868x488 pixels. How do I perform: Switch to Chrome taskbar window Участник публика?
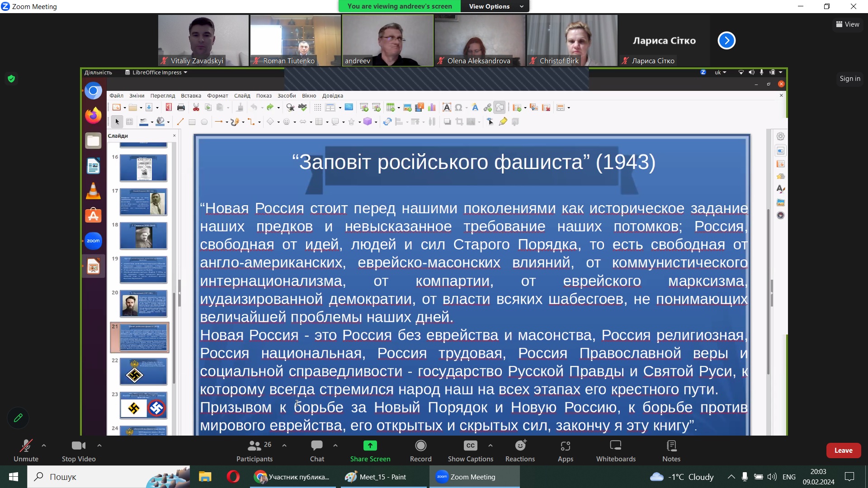coord(292,477)
